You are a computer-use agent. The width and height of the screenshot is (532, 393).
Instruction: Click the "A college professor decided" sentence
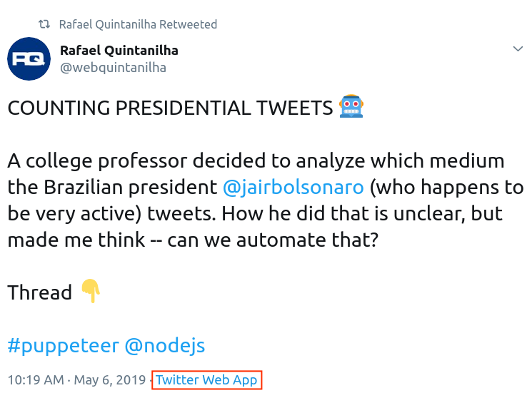point(149,160)
